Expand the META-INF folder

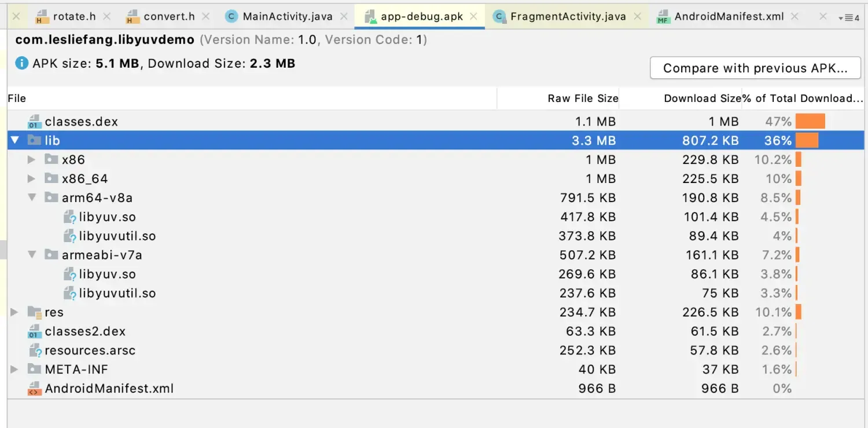14,370
